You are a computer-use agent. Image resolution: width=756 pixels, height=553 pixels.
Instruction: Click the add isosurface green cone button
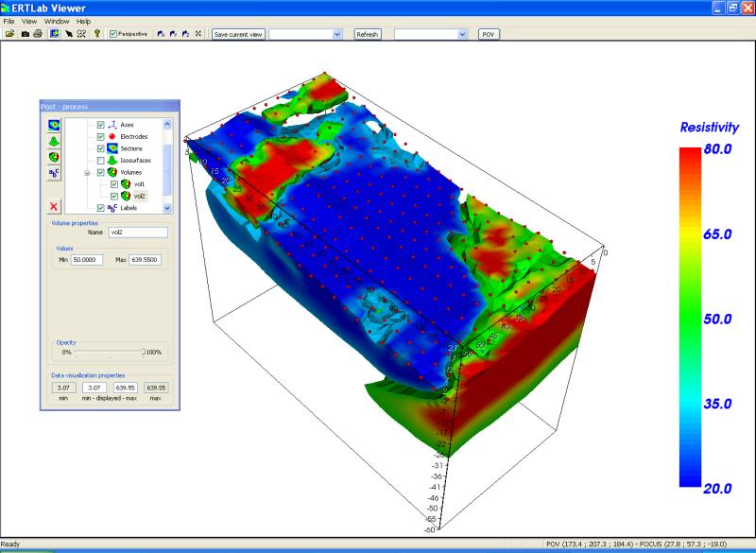[54, 141]
